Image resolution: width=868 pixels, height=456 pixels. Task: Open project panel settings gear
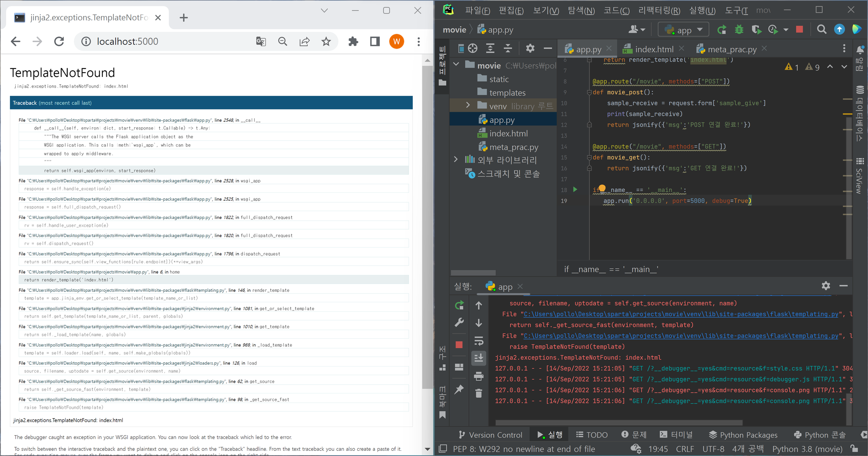530,48
